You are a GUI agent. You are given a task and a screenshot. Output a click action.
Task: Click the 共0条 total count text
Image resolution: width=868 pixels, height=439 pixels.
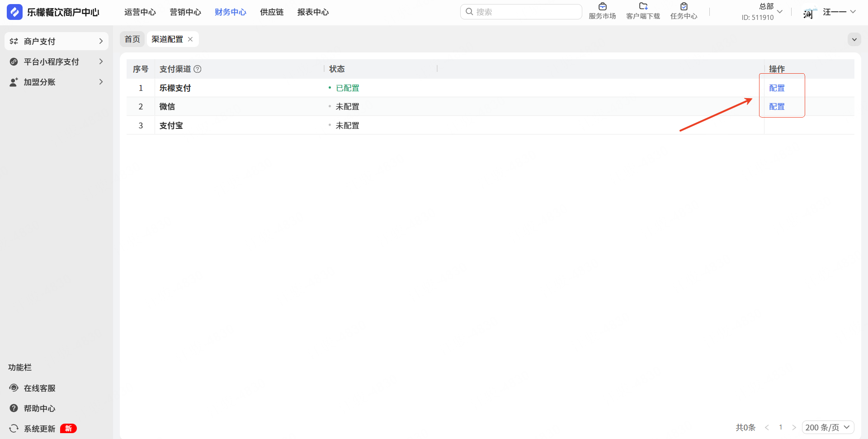(x=745, y=427)
